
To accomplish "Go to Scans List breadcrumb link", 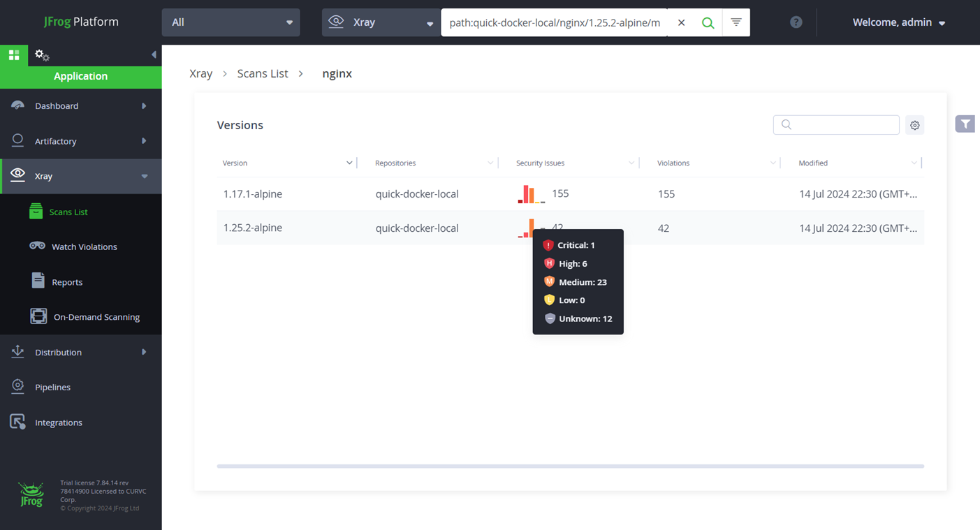I will (x=263, y=73).
